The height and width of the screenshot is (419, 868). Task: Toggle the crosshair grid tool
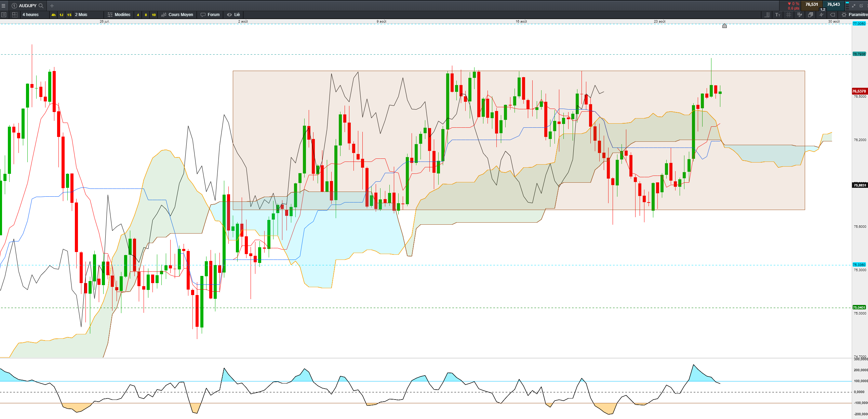[x=789, y=15]
